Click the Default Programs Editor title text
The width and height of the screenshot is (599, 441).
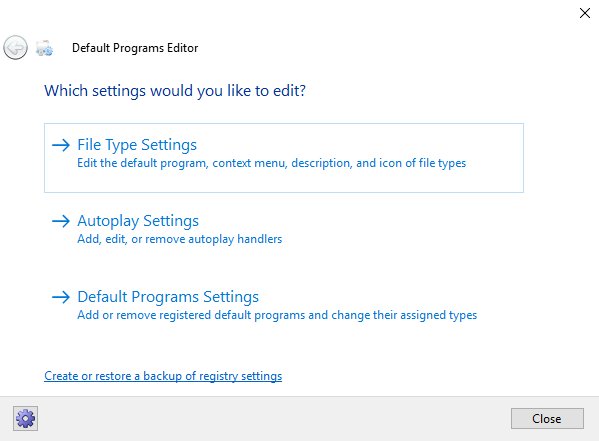pos(135,48)
